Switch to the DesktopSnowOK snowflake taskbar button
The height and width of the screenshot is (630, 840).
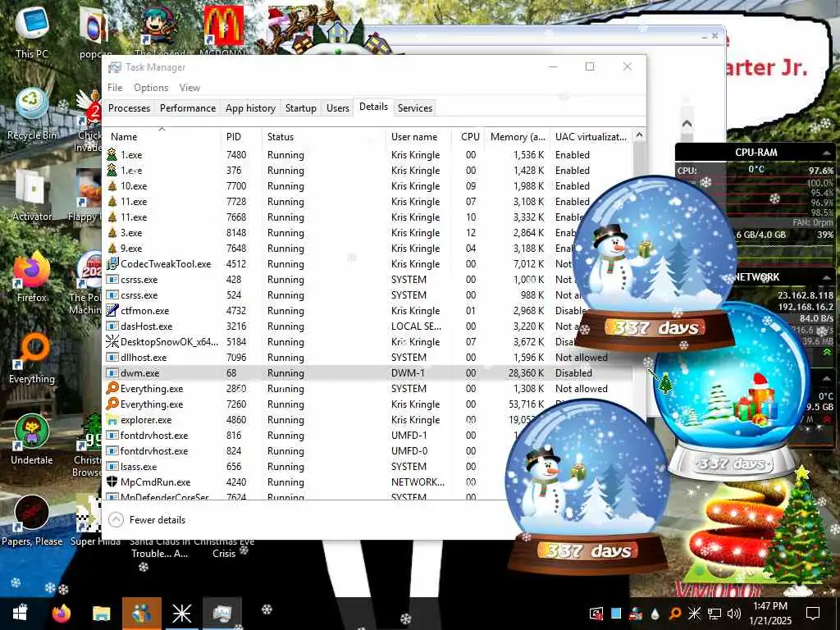(x=181, y=613)
